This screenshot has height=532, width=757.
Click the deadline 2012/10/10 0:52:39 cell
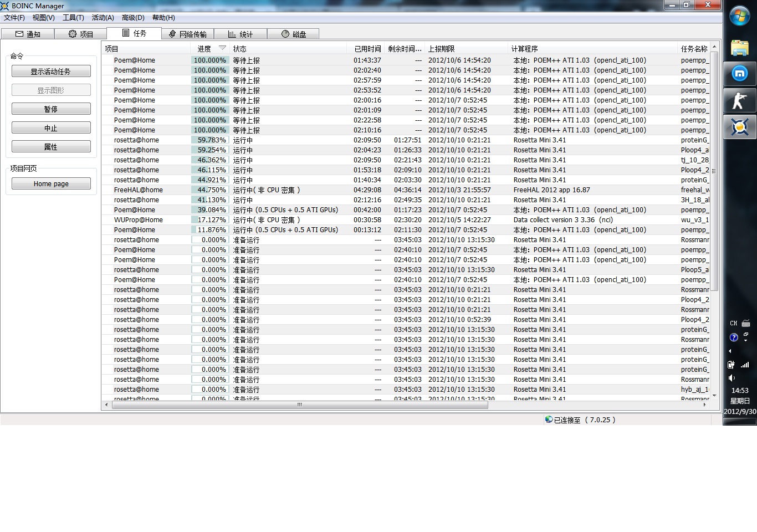point(459,320)
